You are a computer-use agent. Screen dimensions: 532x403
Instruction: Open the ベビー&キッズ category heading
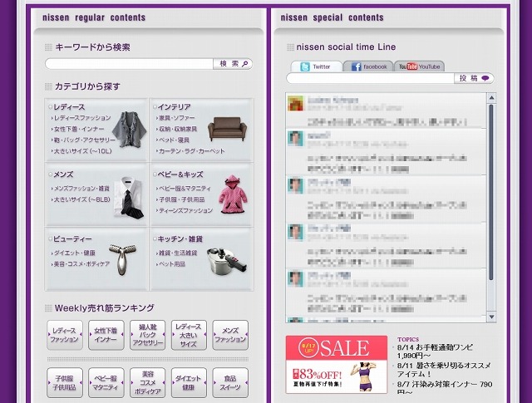[x=180, y=174]
